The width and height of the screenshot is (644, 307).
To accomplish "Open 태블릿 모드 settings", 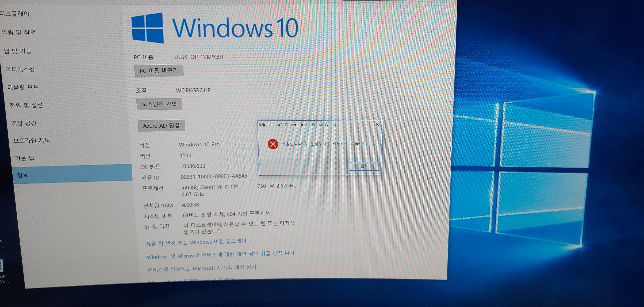I will pyautogui.click(x=23, y=87).
